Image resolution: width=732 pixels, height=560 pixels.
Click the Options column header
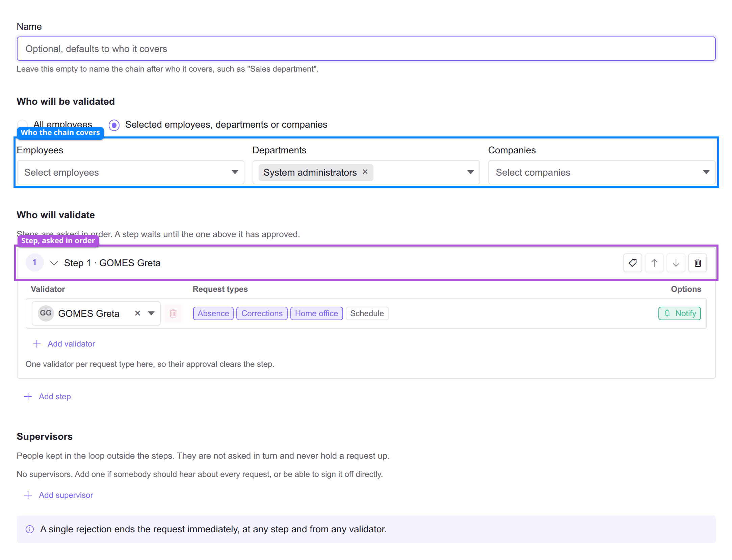point(686,289)
